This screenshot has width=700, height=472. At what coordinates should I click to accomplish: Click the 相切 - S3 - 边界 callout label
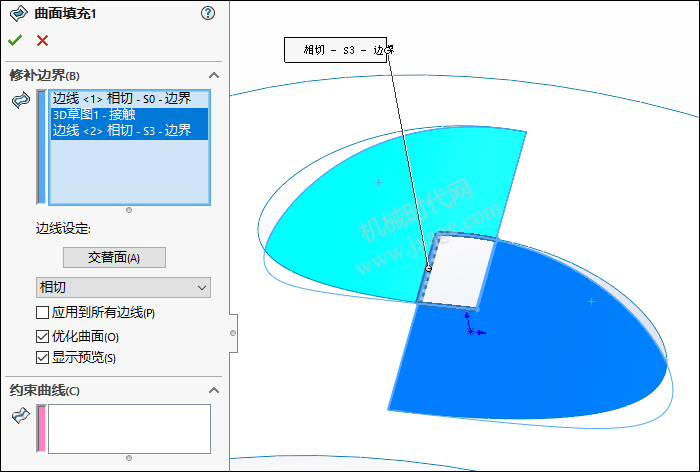coord(336,50)
